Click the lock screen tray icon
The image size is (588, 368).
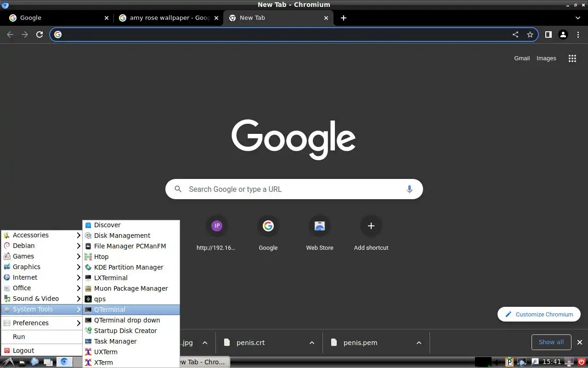[x=569, y=362]
